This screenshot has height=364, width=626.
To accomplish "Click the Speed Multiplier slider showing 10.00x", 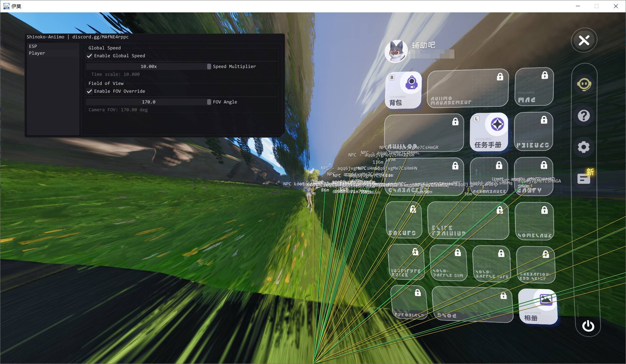I will [x=149, y=66].
